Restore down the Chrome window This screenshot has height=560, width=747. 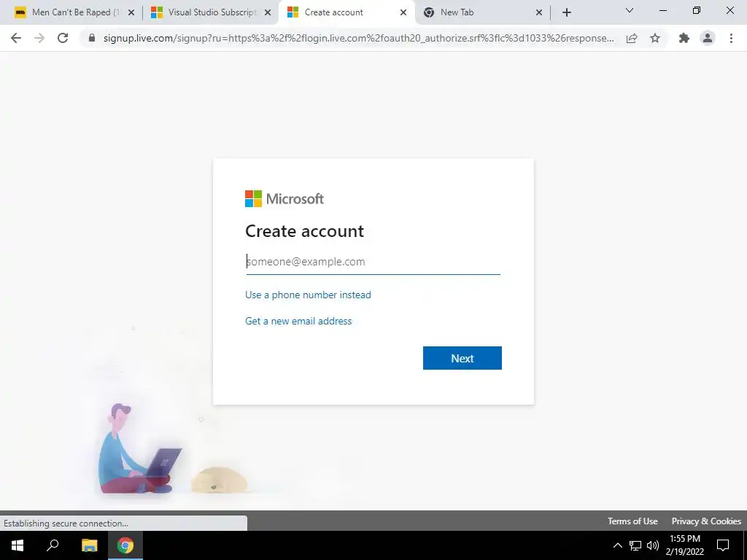696,10
